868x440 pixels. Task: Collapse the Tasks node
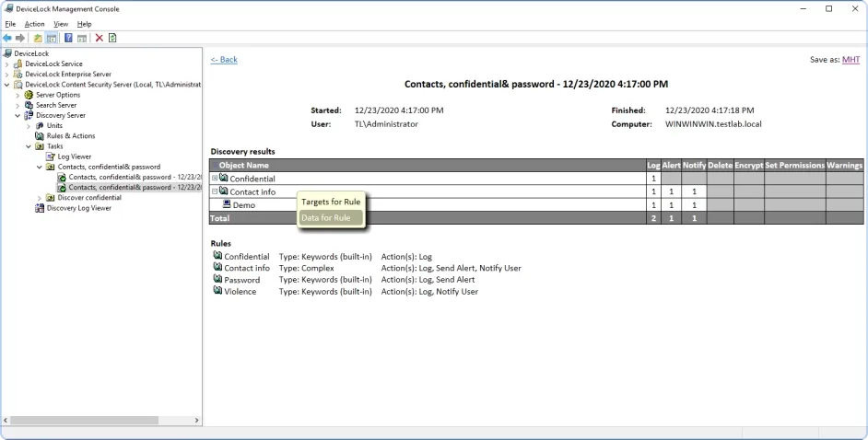tap(29, 146)
